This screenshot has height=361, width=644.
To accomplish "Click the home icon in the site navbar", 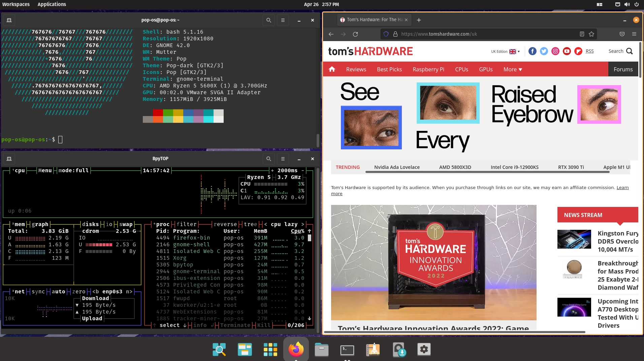I will coord(332,69).
